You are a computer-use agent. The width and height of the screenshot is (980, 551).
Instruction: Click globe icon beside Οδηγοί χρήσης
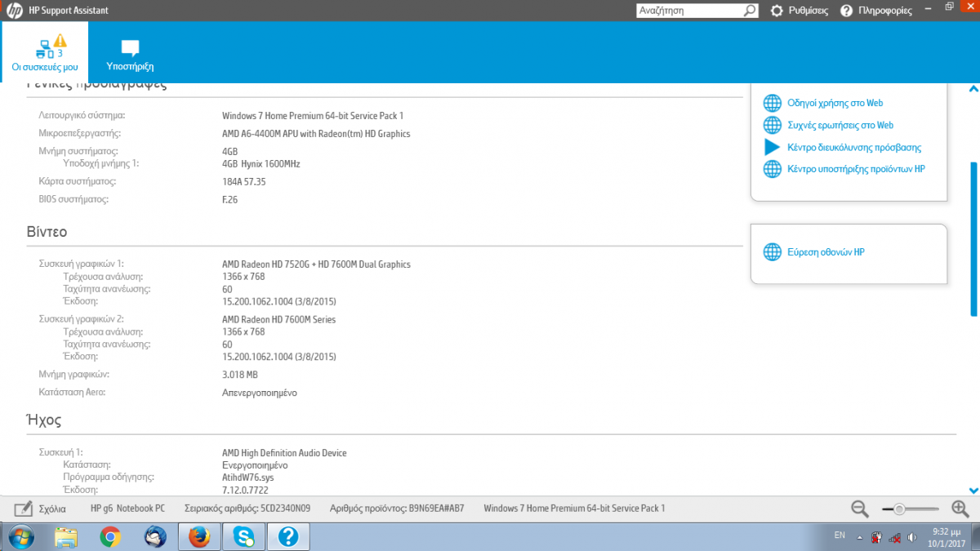pyautogui.click(x=772, y=103)
